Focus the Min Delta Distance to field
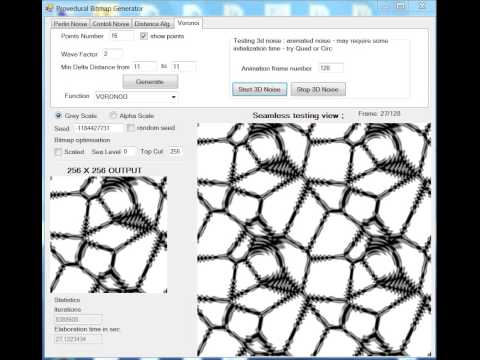 click(x=183, y=67)
